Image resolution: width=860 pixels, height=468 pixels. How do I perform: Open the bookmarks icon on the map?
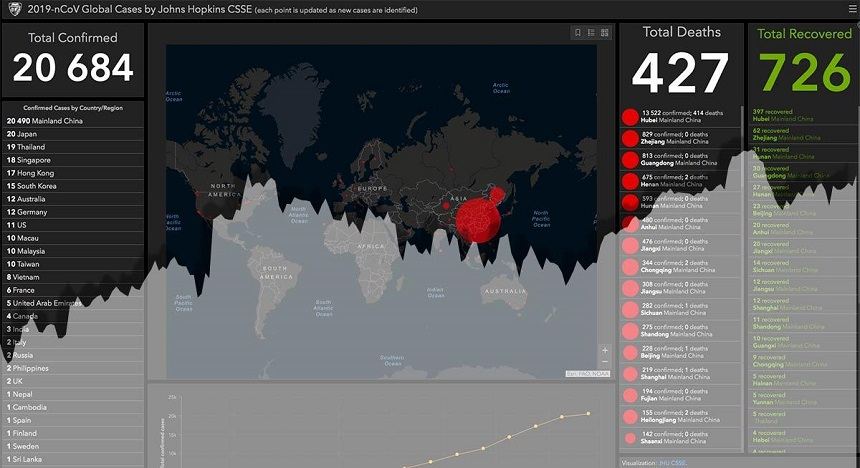point(577,33)
